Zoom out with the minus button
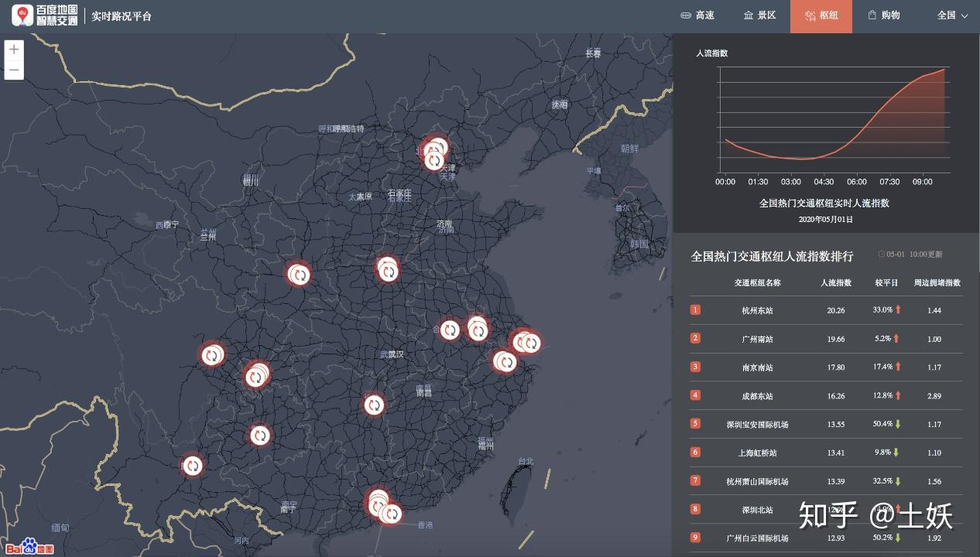Viewport: 980px width, 557px height. (14, 70)
